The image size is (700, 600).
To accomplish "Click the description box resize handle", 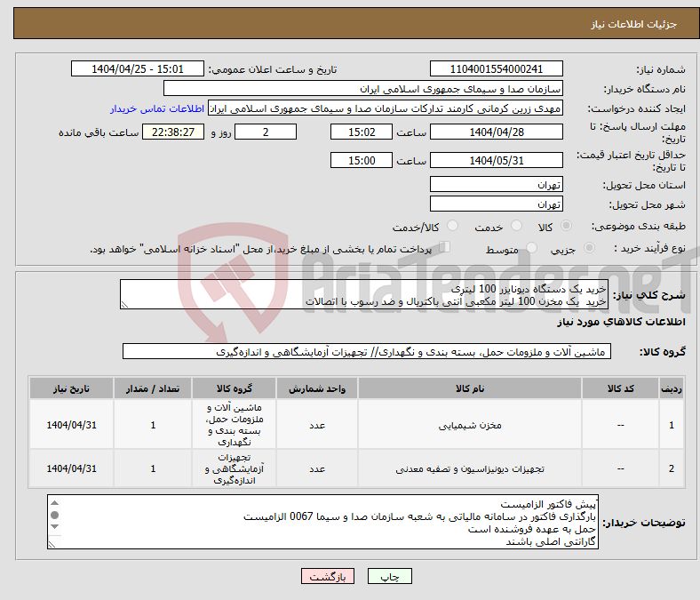I will coord(124,305).
